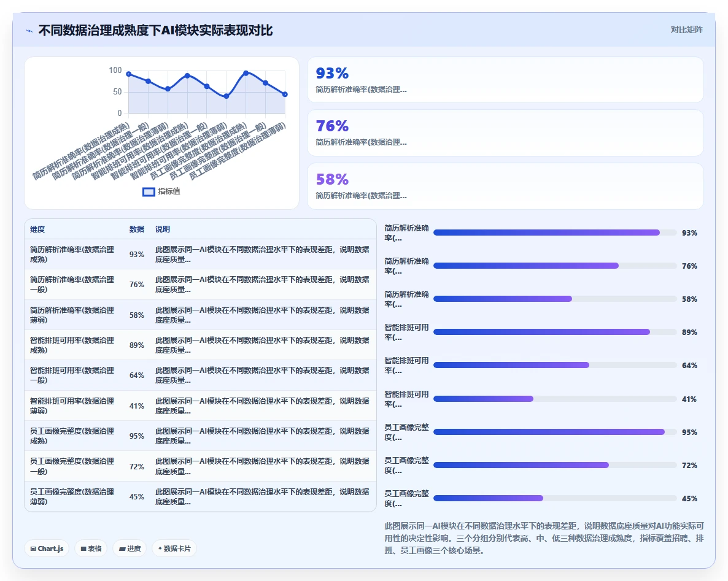Click the 76% table cell
The image size is (728, 581).
coord(136,285)
